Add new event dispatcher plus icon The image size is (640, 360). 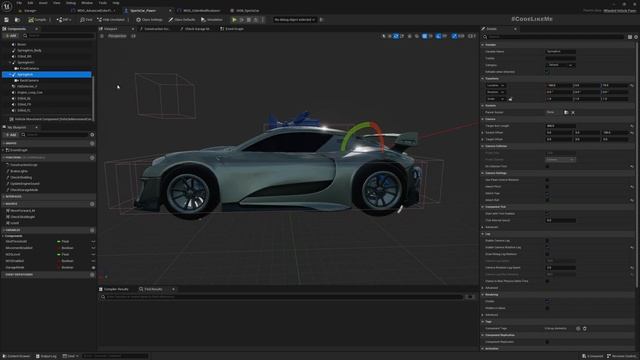pyautogui.click(x=92, y=275)
